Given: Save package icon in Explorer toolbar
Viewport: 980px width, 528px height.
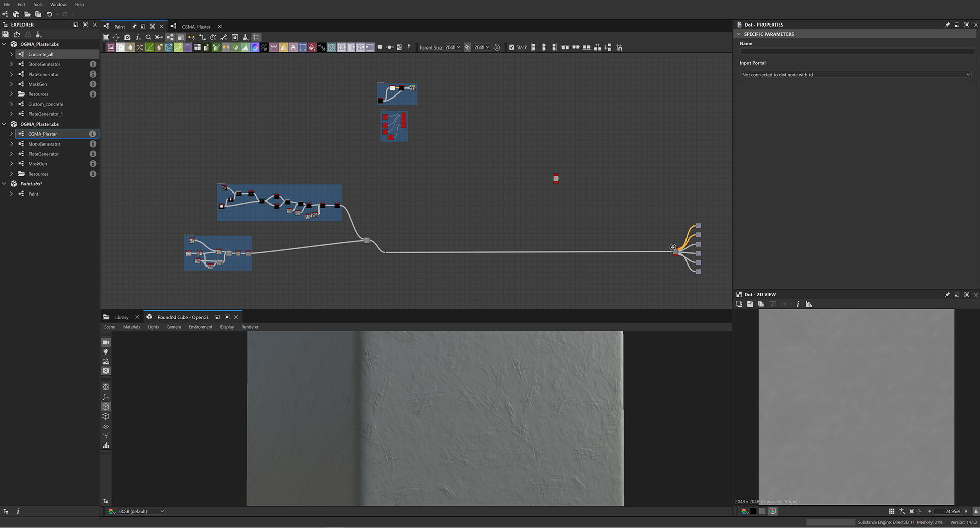Looking at the screenshot, I should (6, 34).
